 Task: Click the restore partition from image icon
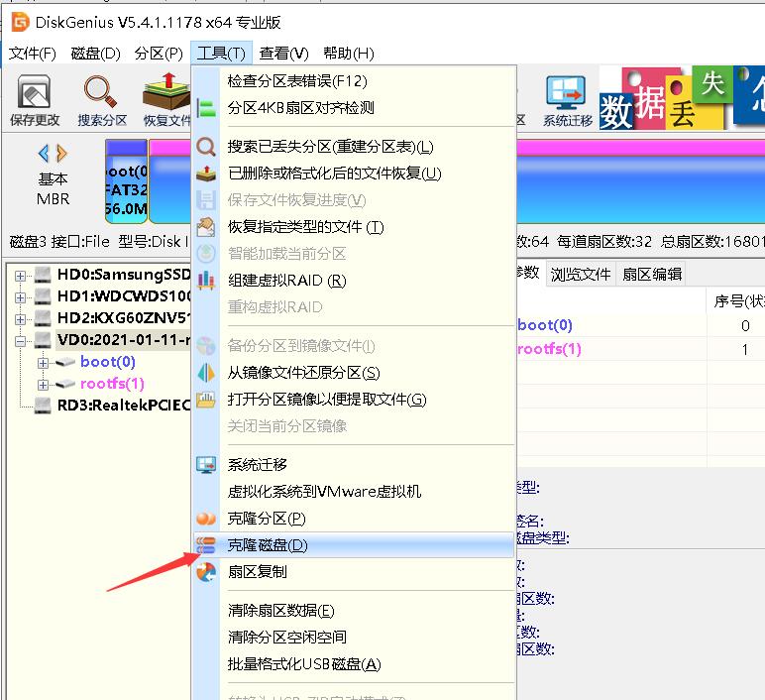tap(206, 373)
